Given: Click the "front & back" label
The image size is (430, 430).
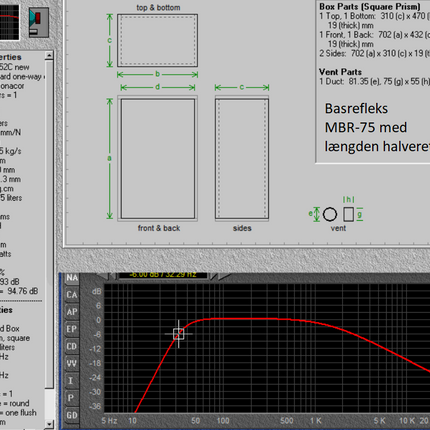Looking at the screenshot, I should 159,228.
